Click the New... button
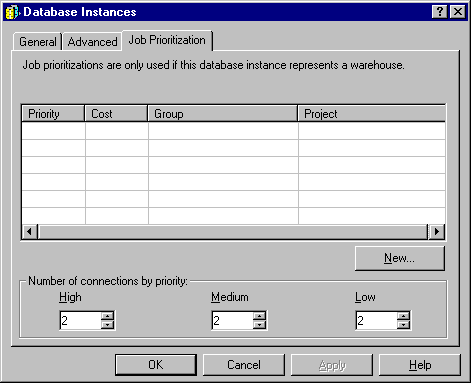The width and height of the screenshot is (471, 383). click(x=400, y=258)
